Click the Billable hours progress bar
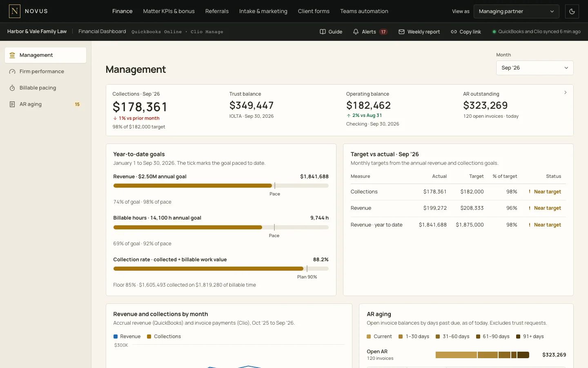588x368 pixels. click(x=221, y=227)
